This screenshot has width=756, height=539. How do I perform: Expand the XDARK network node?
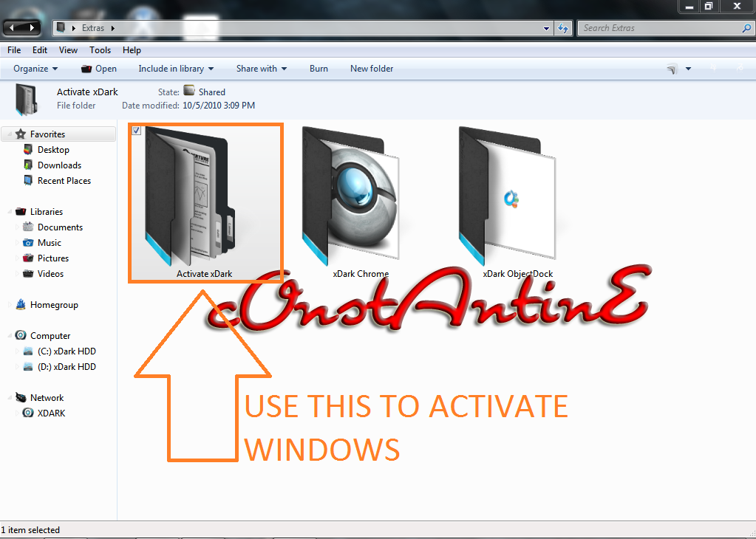[x=17, y=413]
